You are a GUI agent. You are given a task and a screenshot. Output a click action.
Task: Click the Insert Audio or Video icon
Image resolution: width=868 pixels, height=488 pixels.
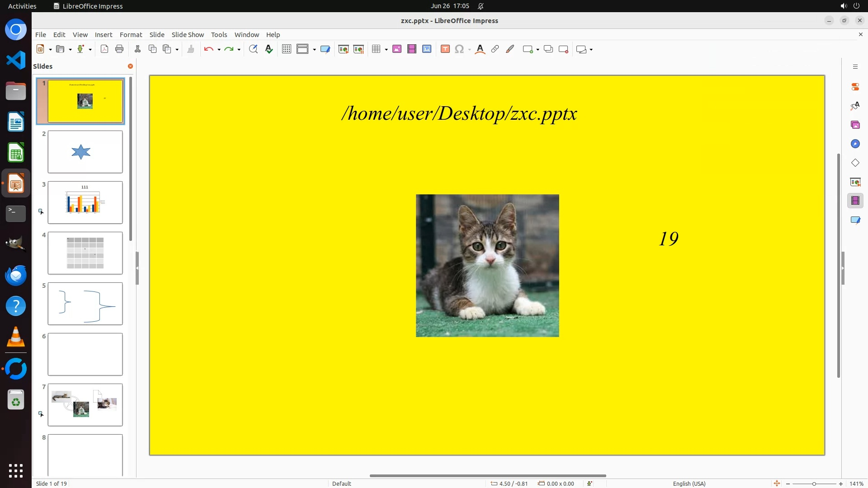pyautogui.click(x=412, y=49)
